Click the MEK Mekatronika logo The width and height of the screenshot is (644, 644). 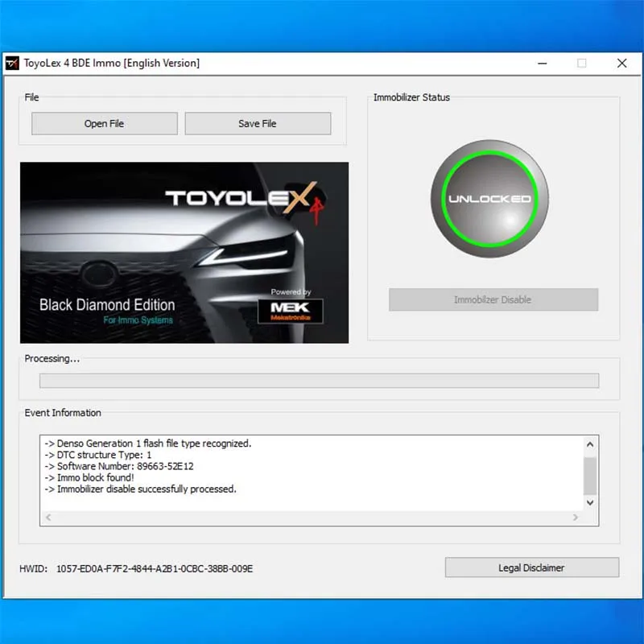coord(290,310)
